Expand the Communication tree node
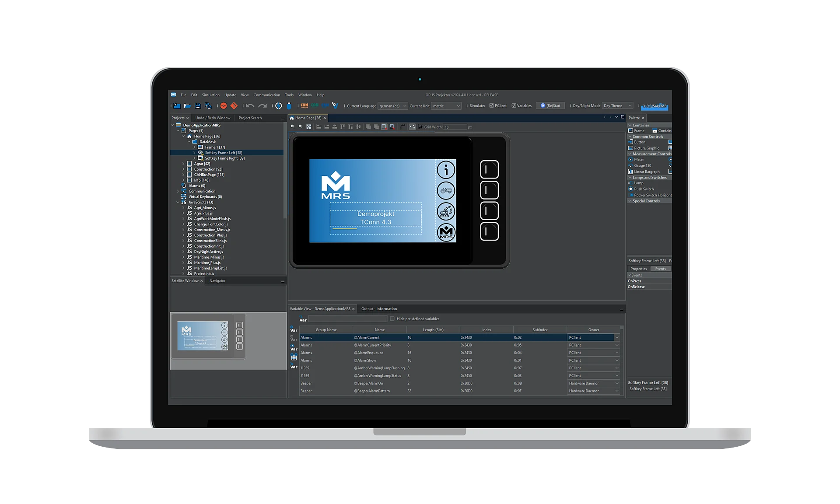Screen dimensions: 840x504 (178, 191)
